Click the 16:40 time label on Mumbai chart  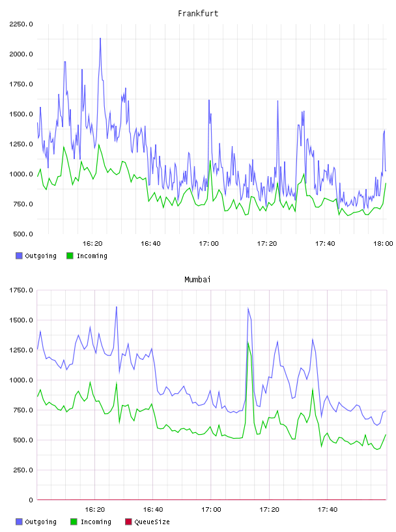pyautogui.click(x=153, y=510)
